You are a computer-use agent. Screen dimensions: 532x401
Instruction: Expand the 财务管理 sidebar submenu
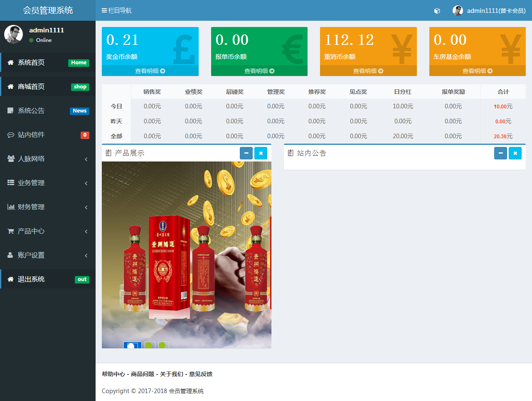48,207
